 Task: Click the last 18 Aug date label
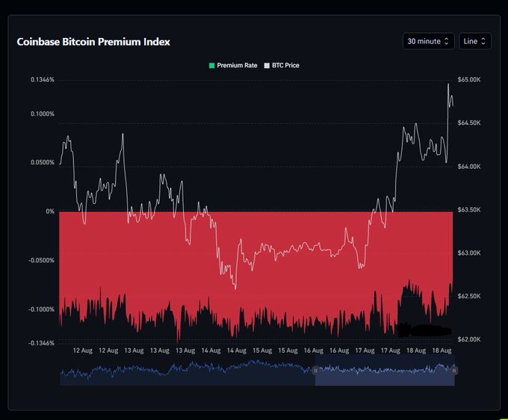coord(442,350)
